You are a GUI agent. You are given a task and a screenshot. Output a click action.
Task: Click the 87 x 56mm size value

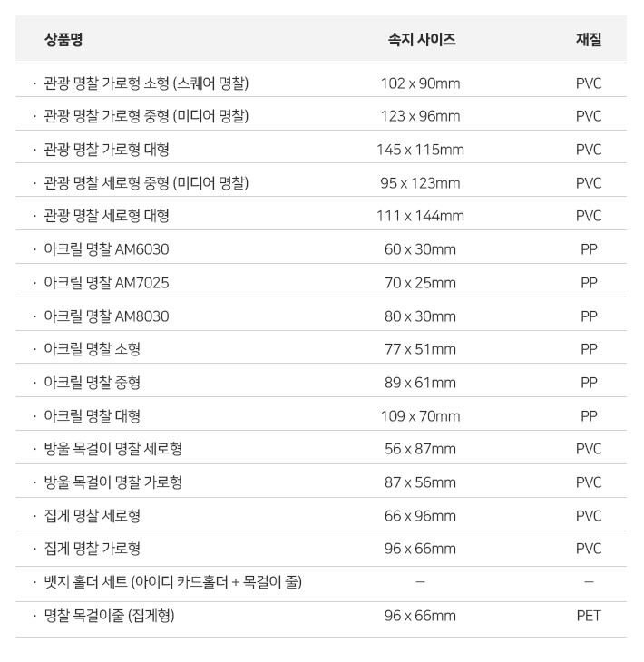420,482
